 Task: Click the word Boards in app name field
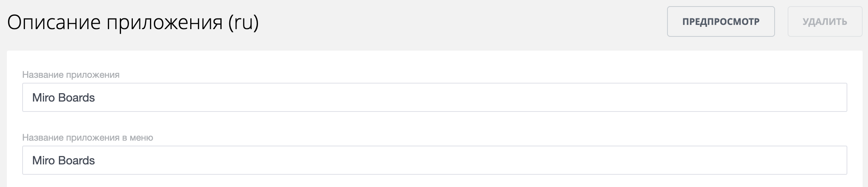[77, 98]
